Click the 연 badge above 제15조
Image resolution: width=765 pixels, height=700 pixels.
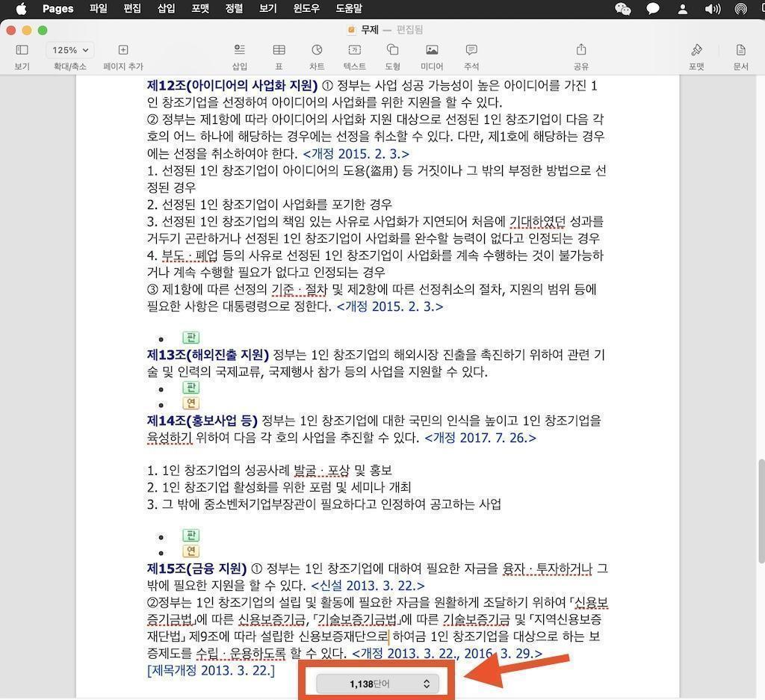point(191,551)
